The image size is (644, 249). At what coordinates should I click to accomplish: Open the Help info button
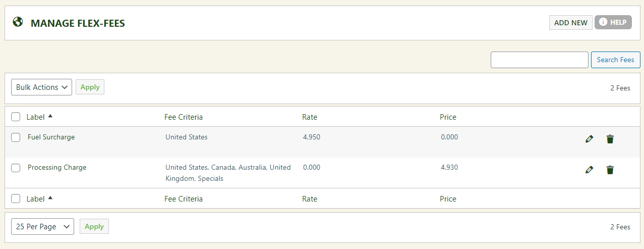coord(613,22)
